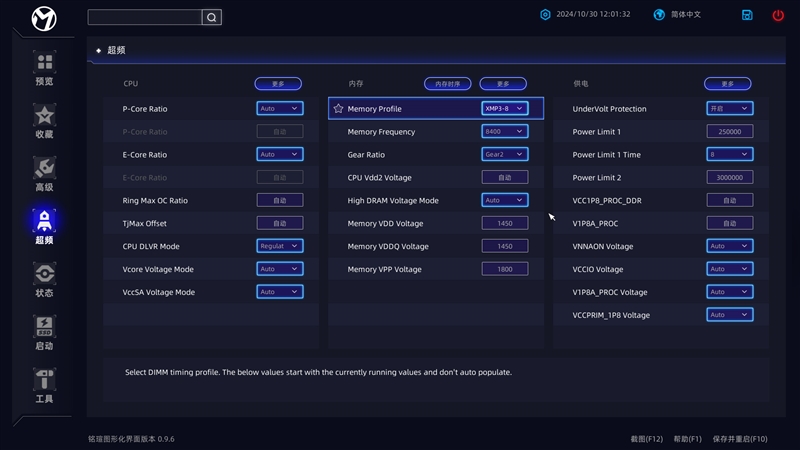Open the CPU DLVR Mode dropdown
Image resolution: width=800 pixels, height=450 pixels.
(x=279, y=246)
